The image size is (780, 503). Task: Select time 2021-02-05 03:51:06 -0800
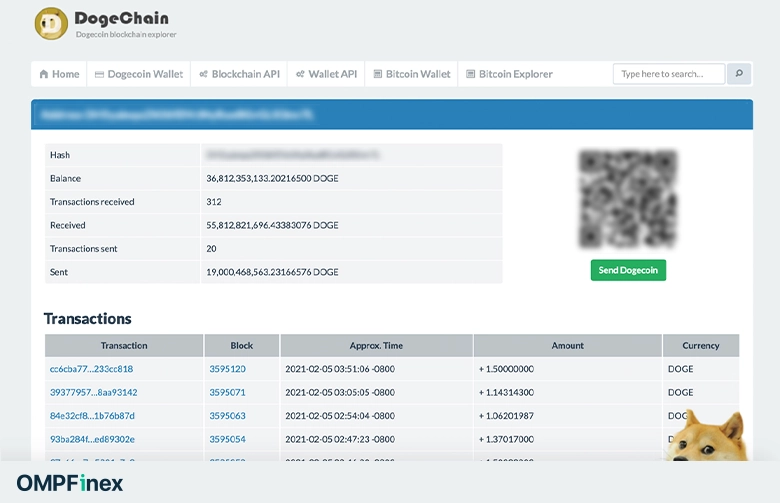pyautogui.click(x=340, y=369)
